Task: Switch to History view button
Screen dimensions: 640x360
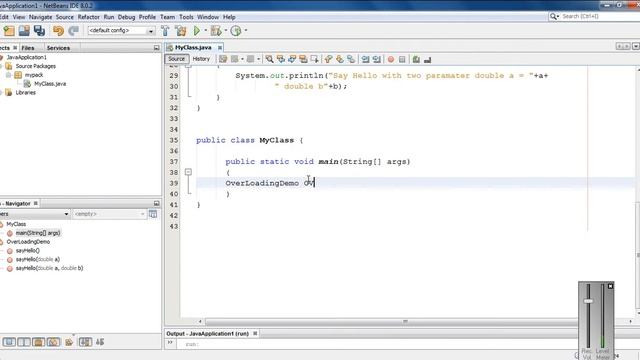Action: click(201, 59)
